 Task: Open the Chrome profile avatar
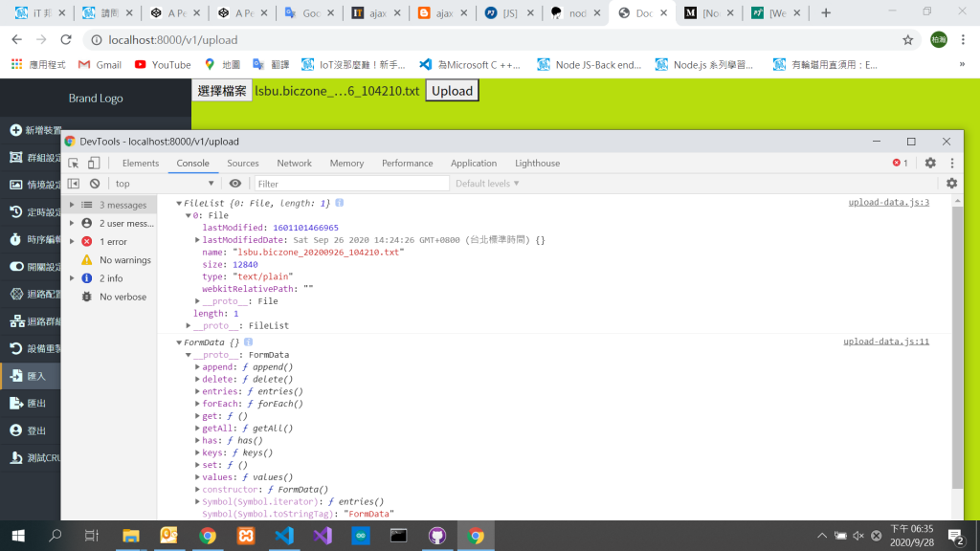point(938,40)
